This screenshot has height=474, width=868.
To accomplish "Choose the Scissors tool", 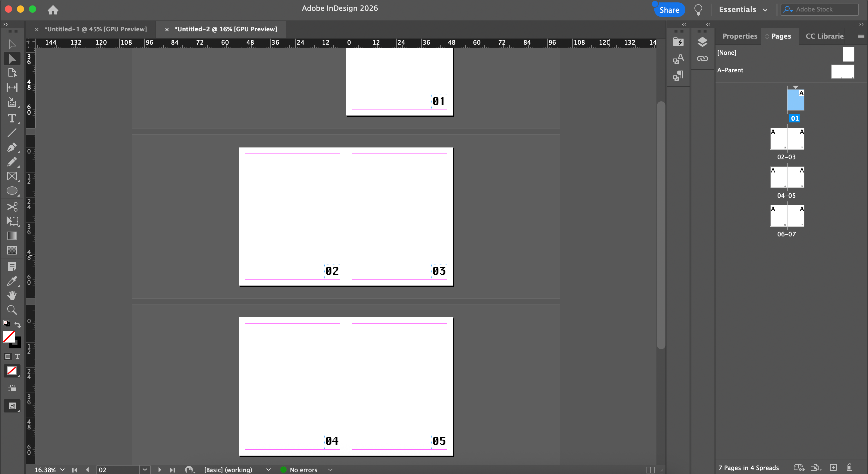I will [x=12, y=207].
